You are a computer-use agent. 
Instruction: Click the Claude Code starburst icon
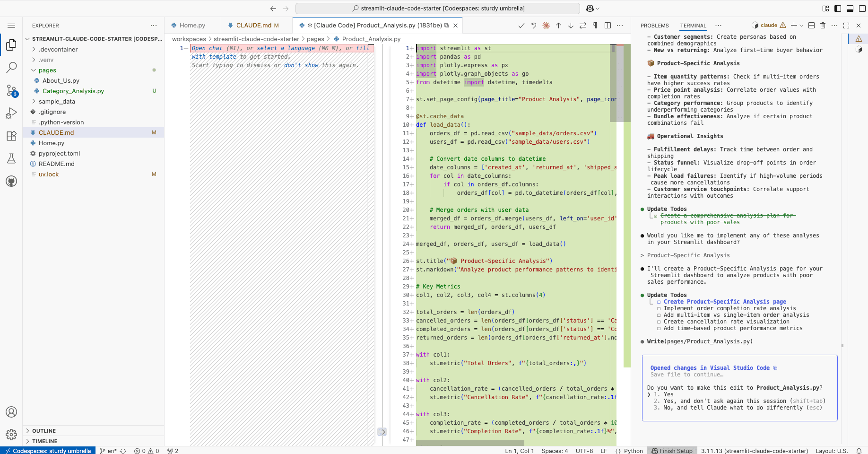point(546,26)
